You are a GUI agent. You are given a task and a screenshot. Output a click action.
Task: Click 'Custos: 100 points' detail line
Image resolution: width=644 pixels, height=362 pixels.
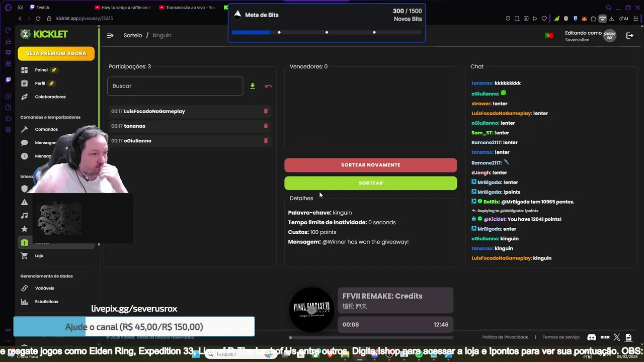click(312, 232)
